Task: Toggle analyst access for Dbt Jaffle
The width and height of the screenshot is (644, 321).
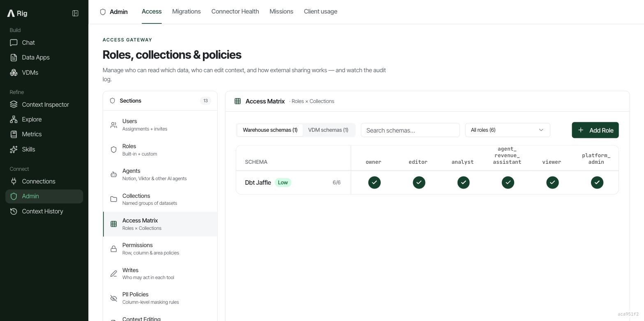Action: (x=463, y=183)
